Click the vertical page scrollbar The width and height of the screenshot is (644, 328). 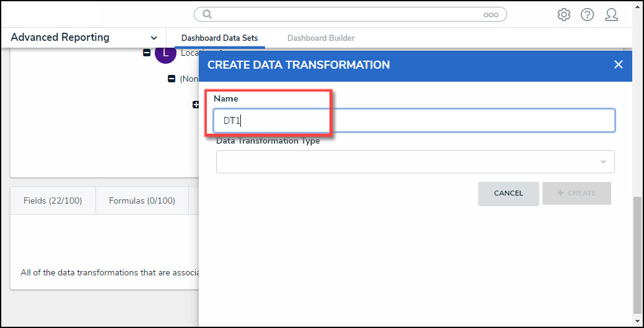click(637, 254)
